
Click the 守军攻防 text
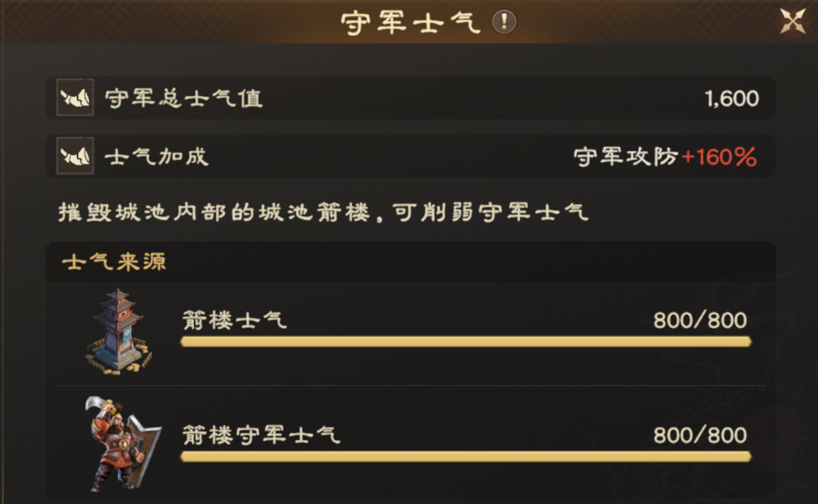click(x=626, y=157)
